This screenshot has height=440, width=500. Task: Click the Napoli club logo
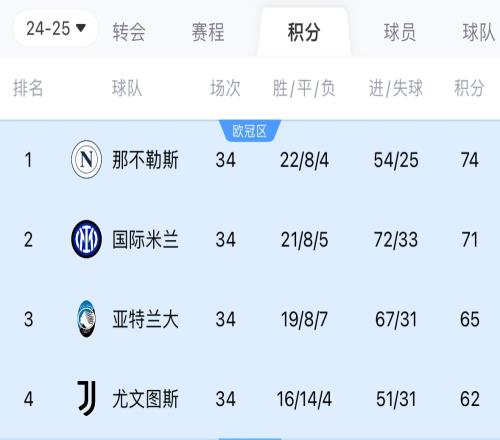(86, 159)
